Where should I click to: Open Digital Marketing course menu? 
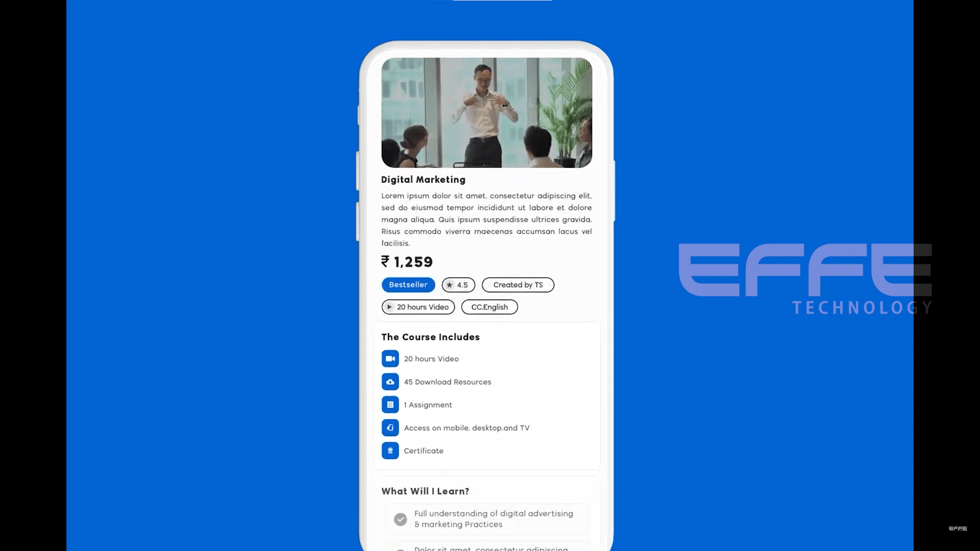pos(423,180)
